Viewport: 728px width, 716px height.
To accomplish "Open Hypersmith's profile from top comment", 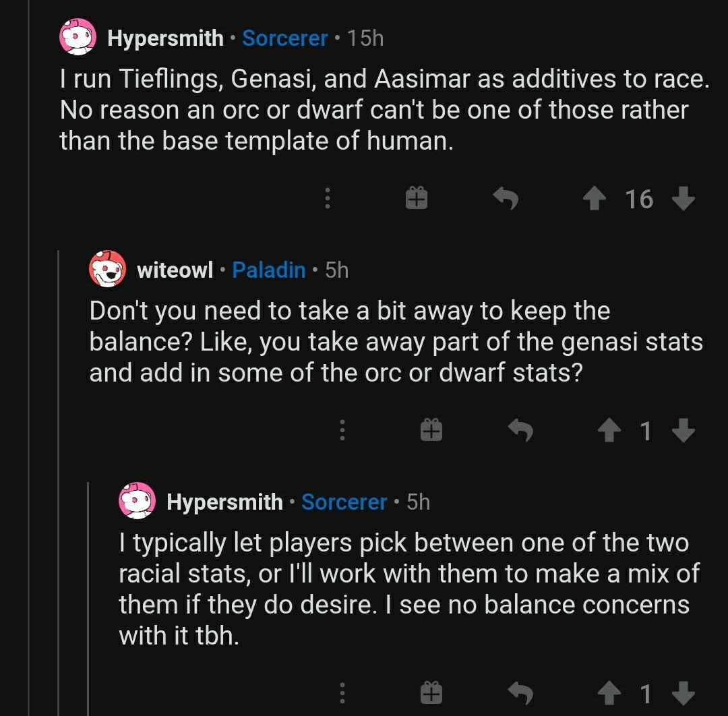I will (165, 38).
